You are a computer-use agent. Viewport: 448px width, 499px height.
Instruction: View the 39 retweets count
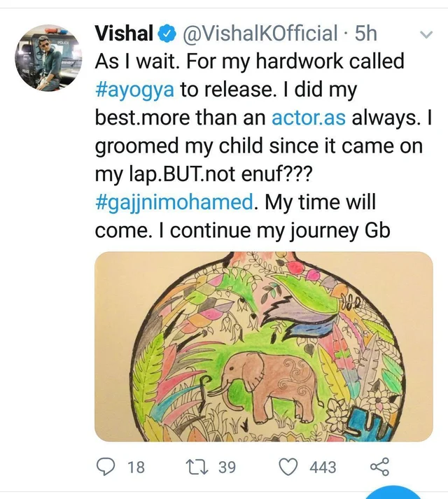[227, 468]
